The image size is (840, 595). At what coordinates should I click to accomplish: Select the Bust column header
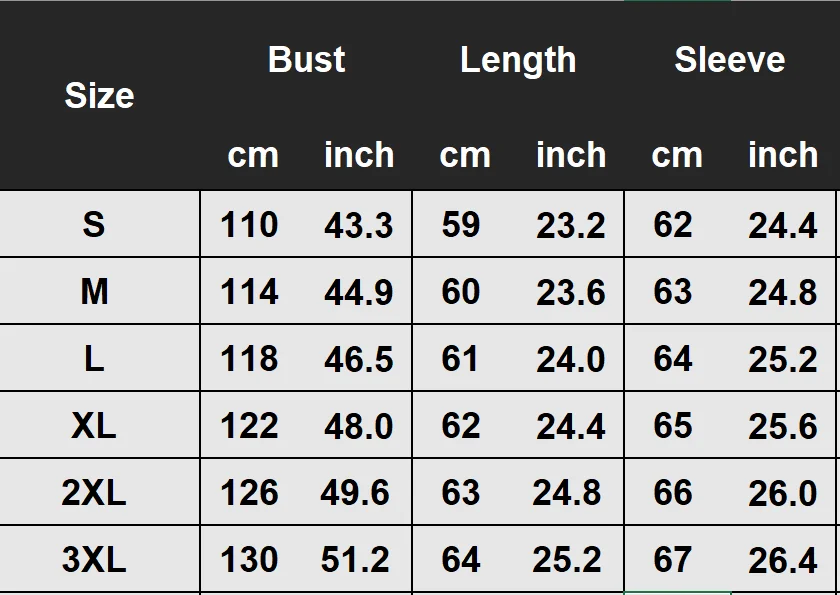(306, 59)
